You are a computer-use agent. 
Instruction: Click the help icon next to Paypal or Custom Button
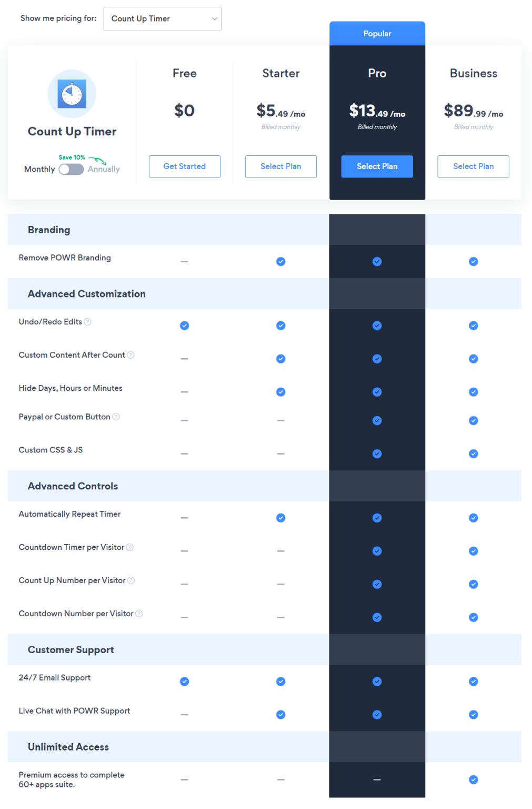(x=116, y=416)
